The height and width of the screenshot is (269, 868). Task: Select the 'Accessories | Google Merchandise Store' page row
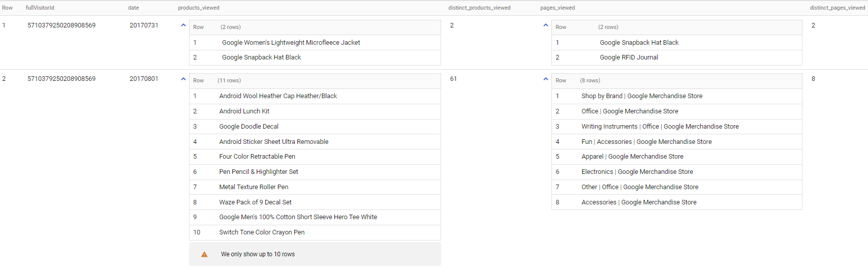point(639,202)
